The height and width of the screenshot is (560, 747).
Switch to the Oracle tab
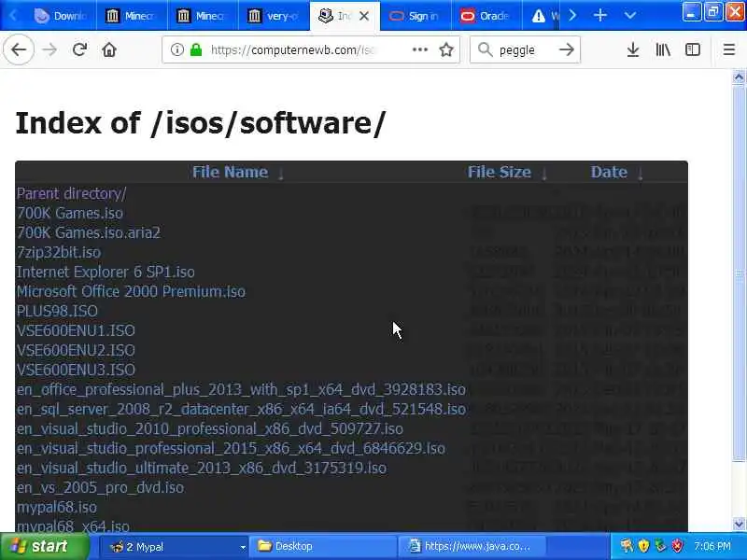pos(486,16)
